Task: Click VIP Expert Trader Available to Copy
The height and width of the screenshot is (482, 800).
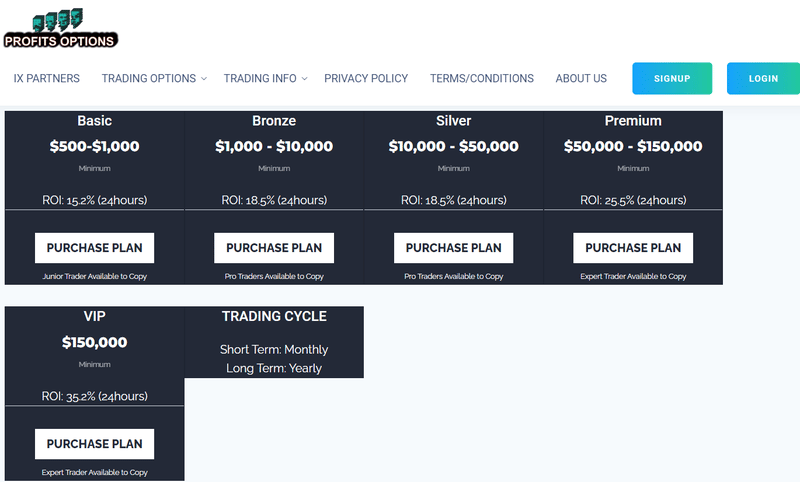Action: pyautogui.click(x=94, y=472)
